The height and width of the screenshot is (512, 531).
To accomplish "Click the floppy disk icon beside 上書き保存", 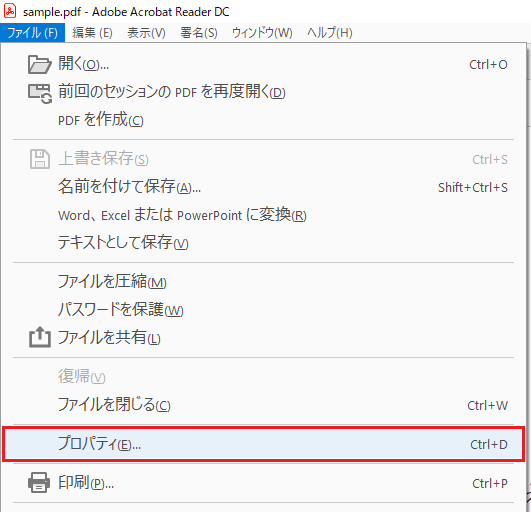I will pyautogui.click(x=40, y=159).
